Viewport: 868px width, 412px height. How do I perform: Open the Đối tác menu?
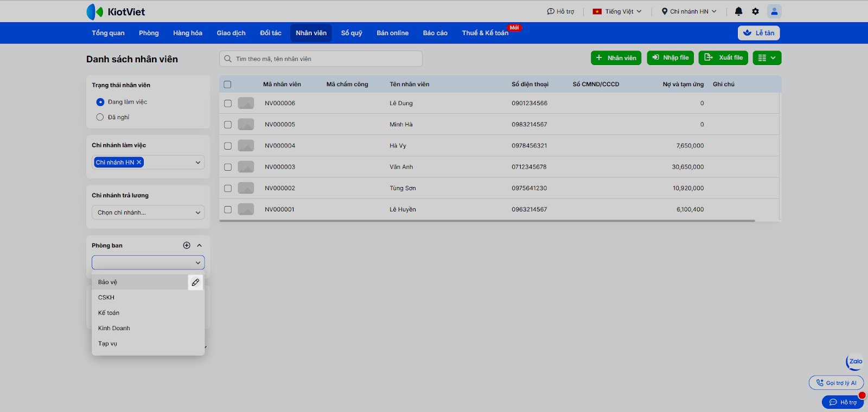[271, 33]
